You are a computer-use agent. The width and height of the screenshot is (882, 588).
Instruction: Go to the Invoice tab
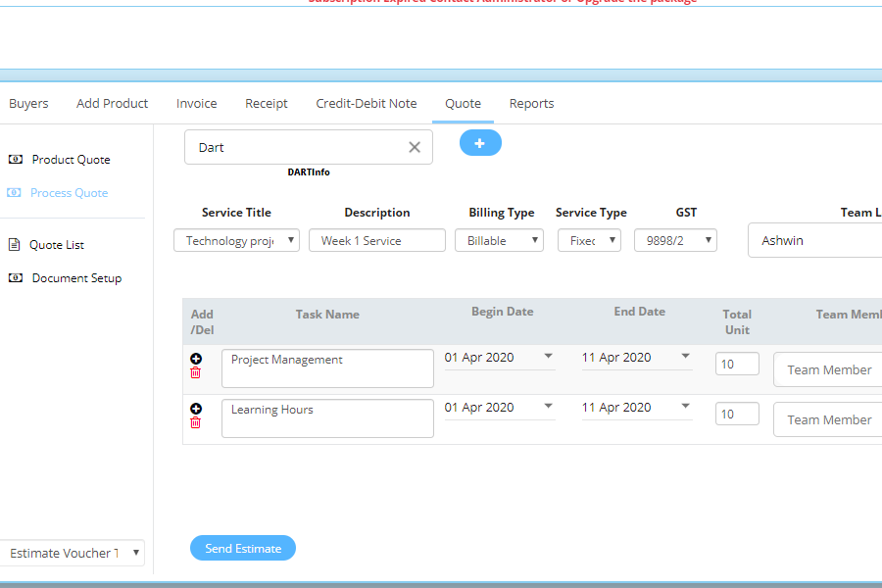tap(196, 104)
